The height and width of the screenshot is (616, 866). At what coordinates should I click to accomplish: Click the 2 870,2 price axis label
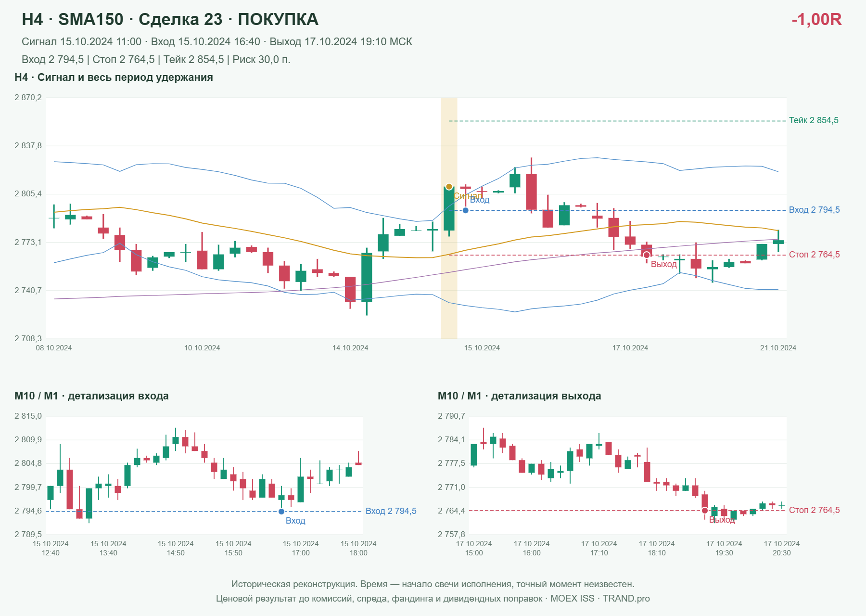point(28,98)
